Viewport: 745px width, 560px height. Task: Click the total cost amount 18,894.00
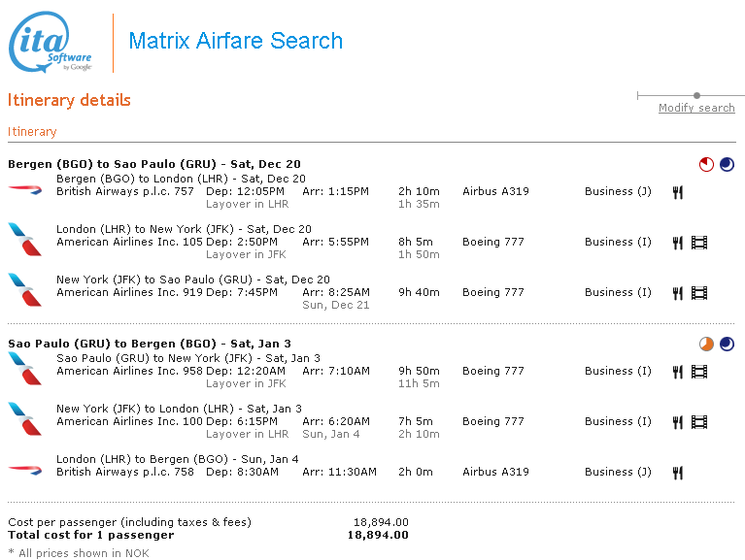pos(378,535)
